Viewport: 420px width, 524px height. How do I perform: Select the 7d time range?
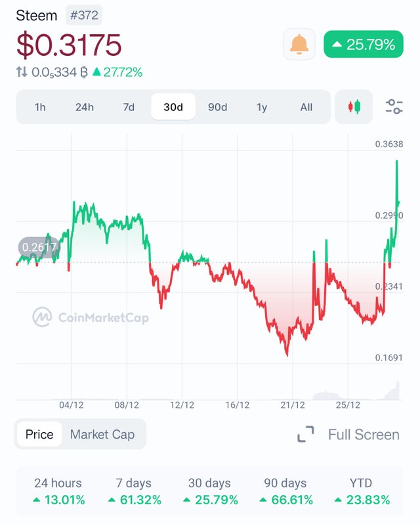tap(129, 107)
